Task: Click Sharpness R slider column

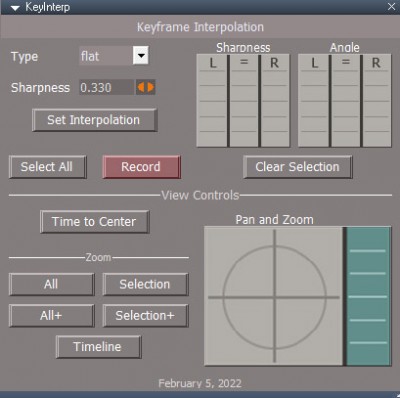Action: pyautogui.click(x=275, y=101)
